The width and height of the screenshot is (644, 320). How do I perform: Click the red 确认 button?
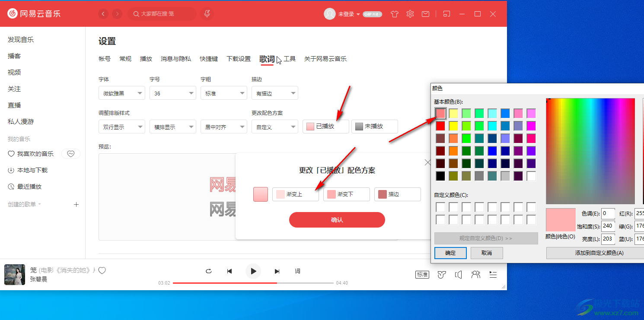(x=337, y=220)
